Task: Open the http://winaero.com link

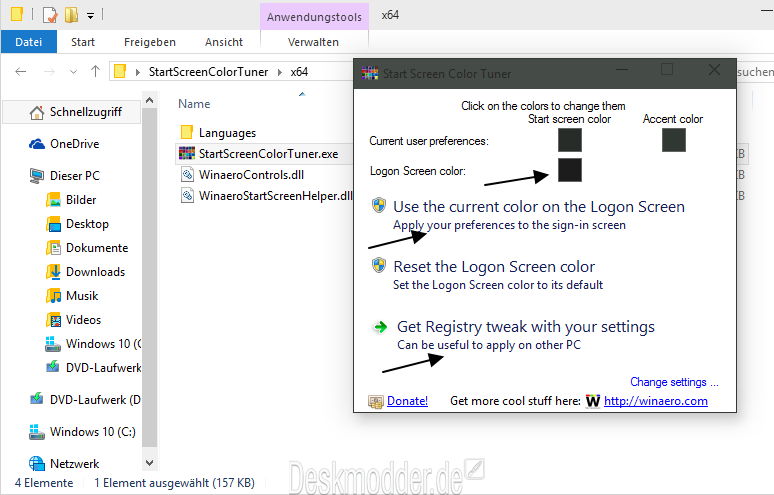Action: (x=656, y=401)
